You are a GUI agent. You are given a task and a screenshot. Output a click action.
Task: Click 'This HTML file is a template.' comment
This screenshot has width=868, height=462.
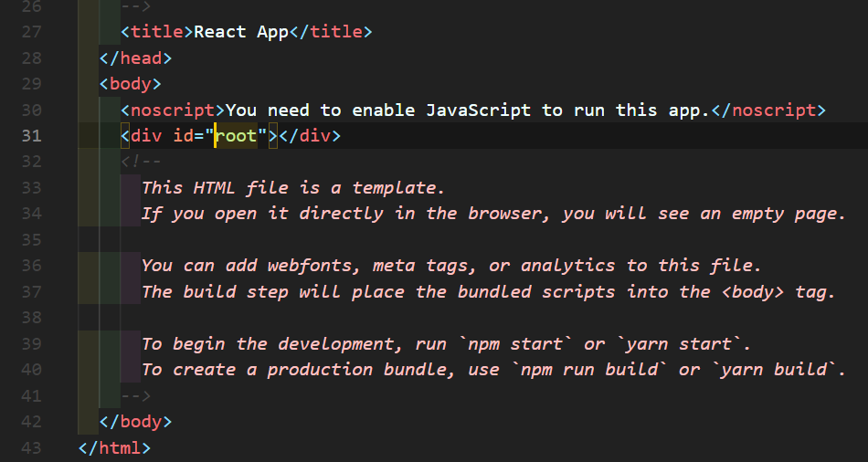pos(293,188)
